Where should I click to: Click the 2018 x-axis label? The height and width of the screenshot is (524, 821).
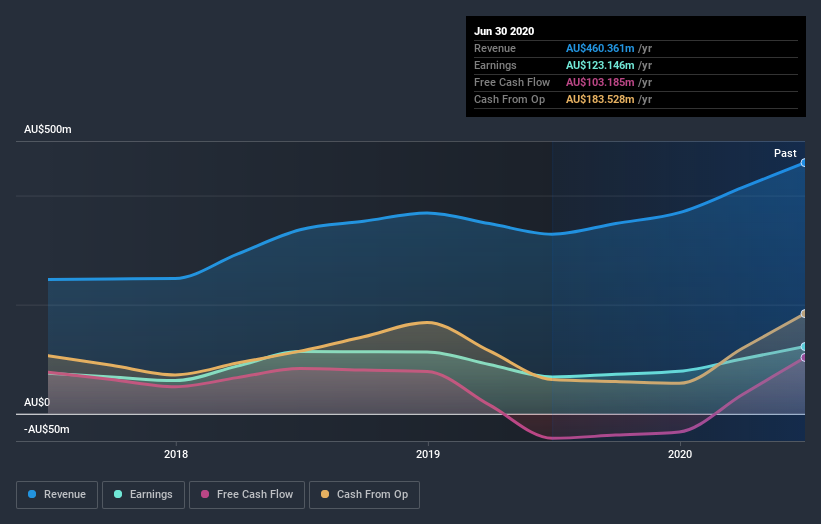click(176, 454)
